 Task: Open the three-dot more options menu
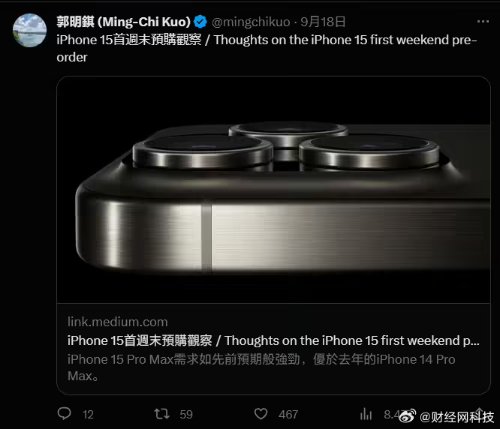[x=483, y=22]
